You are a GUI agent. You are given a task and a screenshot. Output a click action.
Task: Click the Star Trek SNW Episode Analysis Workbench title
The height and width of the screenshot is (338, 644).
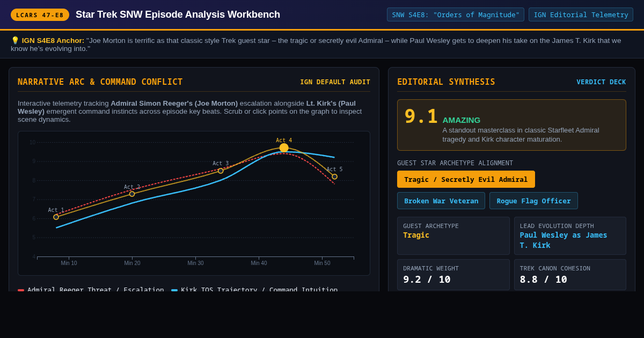coord(178,14)
